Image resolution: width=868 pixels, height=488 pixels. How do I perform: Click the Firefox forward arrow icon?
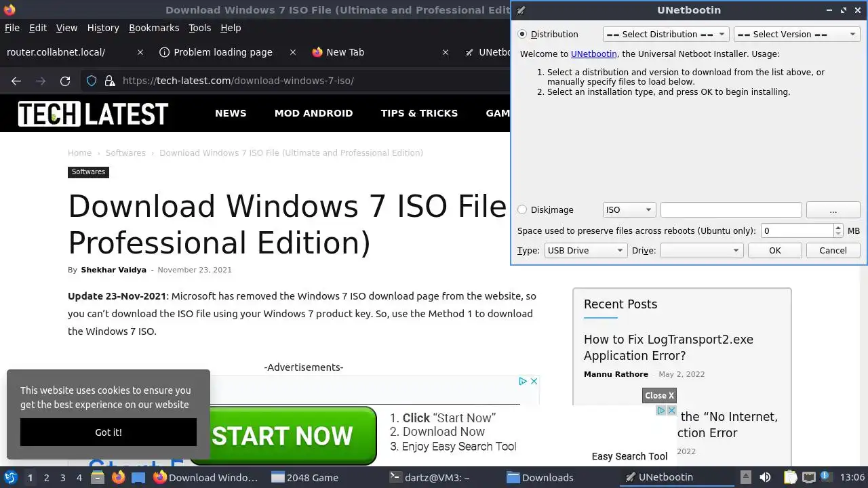41,81
